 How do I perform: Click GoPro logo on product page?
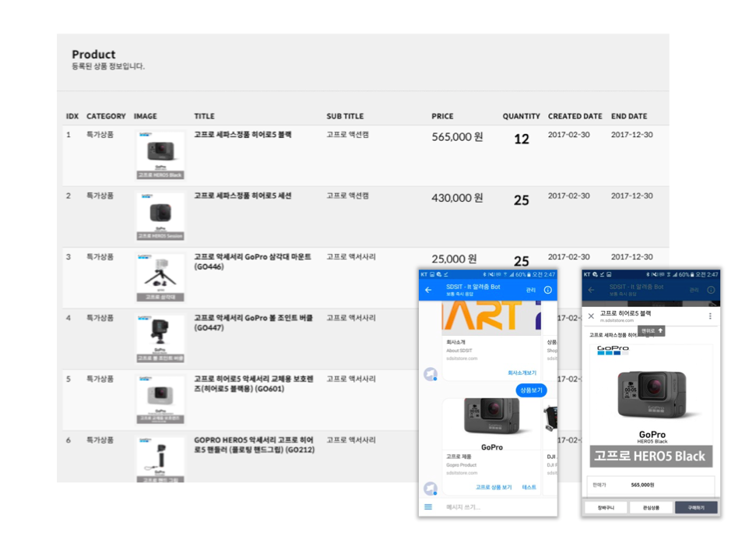pos(613,350)
